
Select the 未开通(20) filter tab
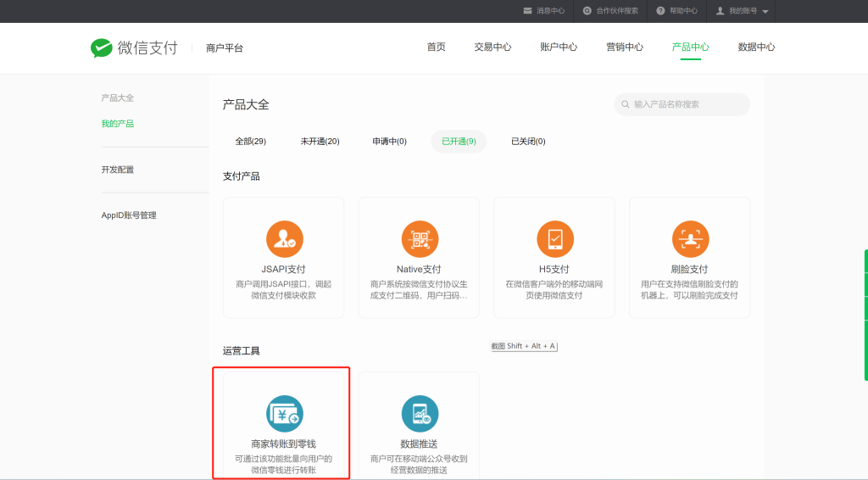point(320,141)
